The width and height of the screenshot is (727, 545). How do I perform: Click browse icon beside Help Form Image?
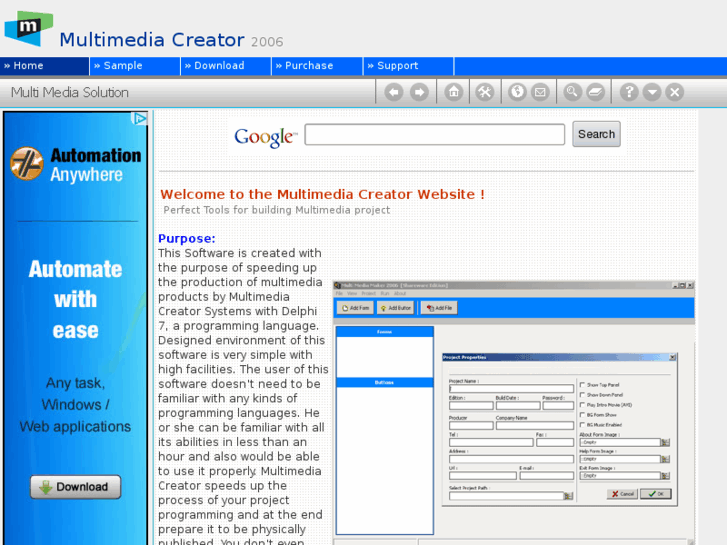(x=665, y=459)
